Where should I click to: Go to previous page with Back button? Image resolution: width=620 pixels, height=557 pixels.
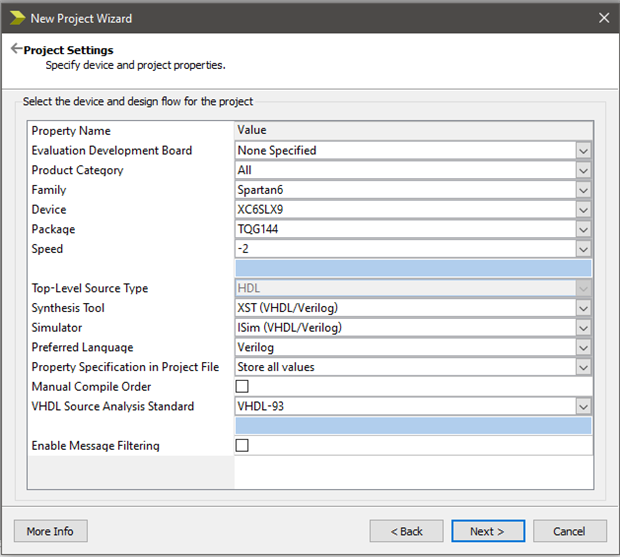pyautogui.click(x=406, y=531)
